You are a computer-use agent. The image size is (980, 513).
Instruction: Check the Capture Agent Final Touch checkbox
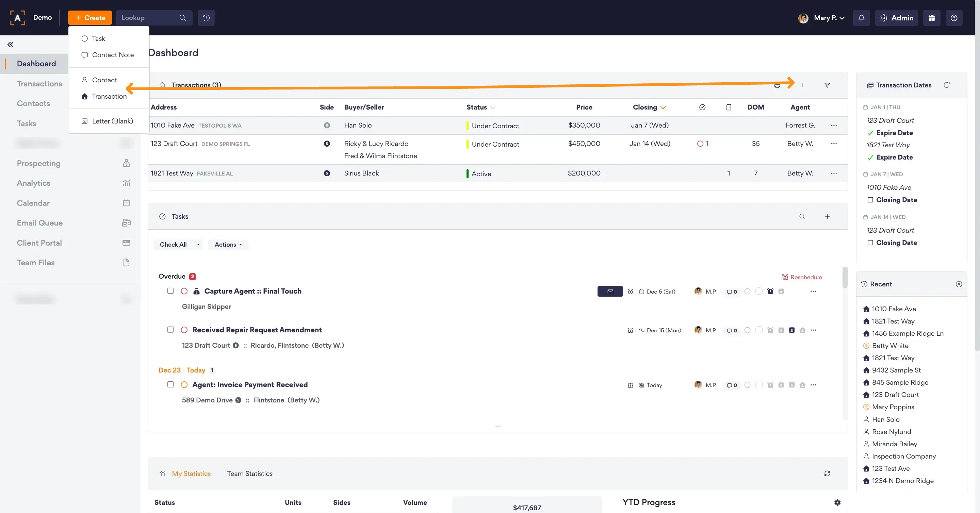click(170, 291)
